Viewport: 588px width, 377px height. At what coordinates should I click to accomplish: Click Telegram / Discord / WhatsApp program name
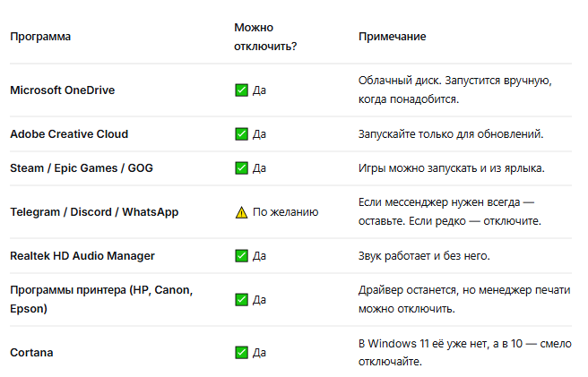[94, 212]
